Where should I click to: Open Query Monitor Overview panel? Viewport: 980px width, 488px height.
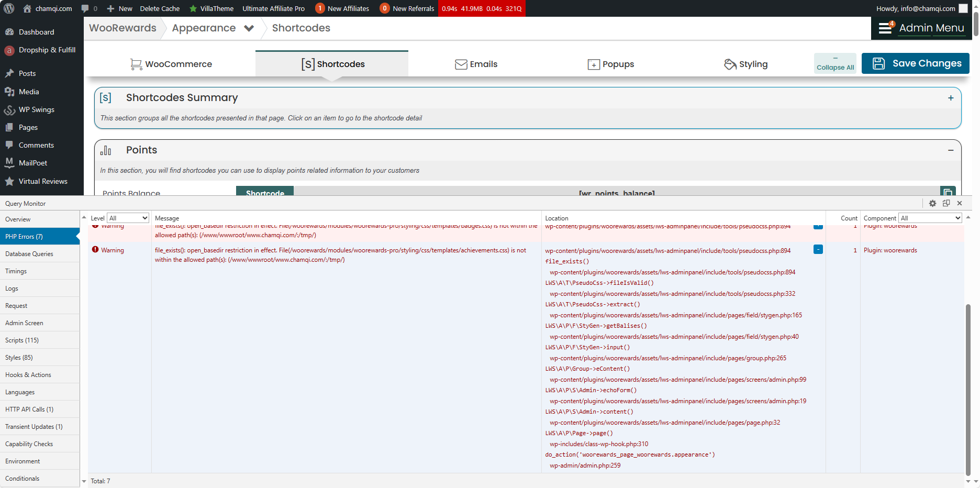click(x=40, y=219)
